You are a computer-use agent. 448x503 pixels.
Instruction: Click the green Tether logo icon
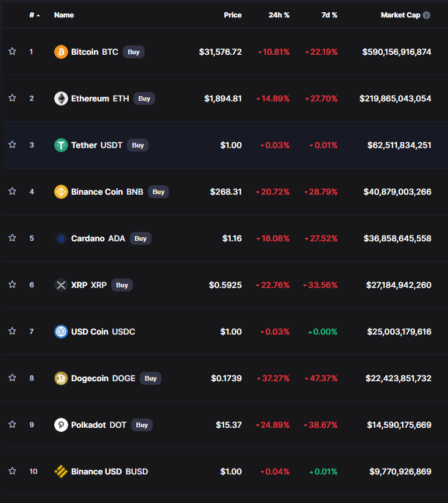tap(61, 145)
